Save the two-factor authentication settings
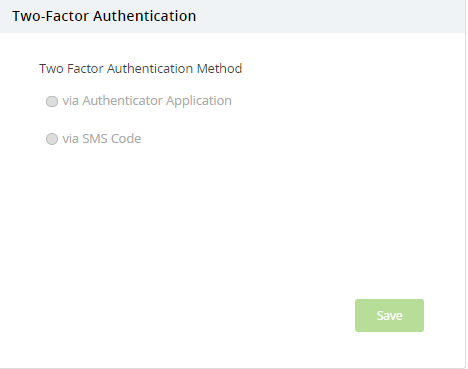 click(389, 315)
